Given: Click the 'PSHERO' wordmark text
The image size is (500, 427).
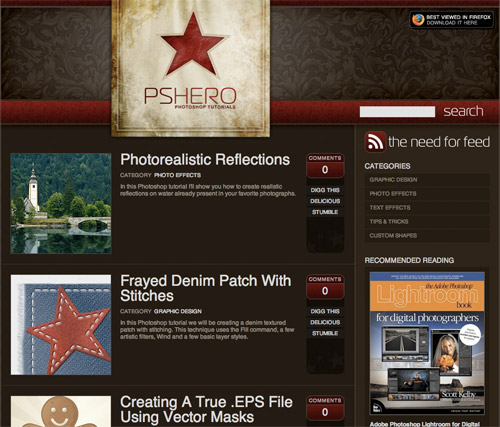Looking at the screenshot, I should (190, 96).
